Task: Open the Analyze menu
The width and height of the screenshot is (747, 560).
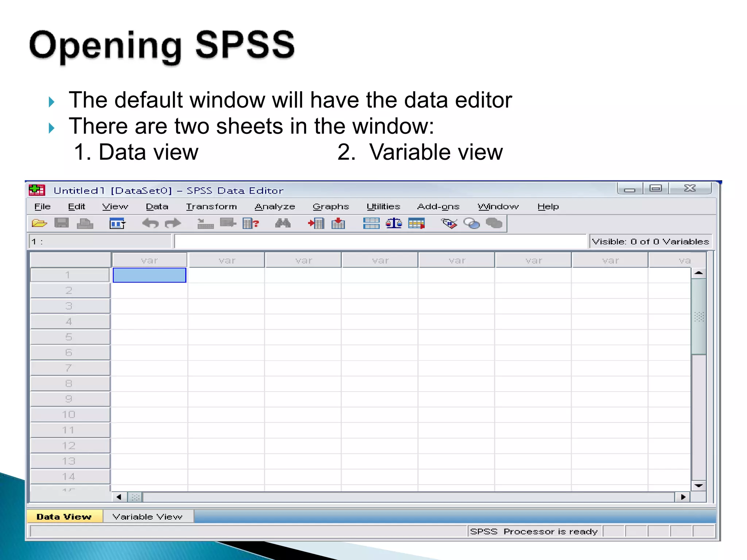Action: click(x=275, y=207)
